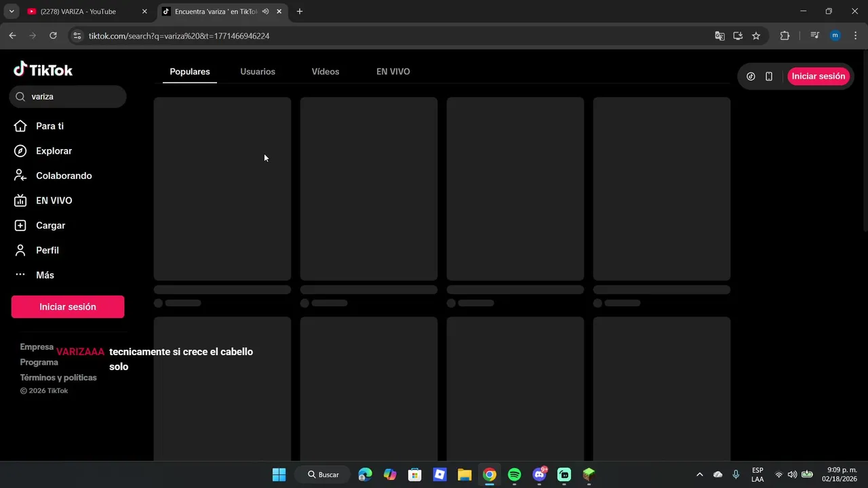Open File Explorer from the taskbar
868x488 pixels.
click(x=465, y=474)
